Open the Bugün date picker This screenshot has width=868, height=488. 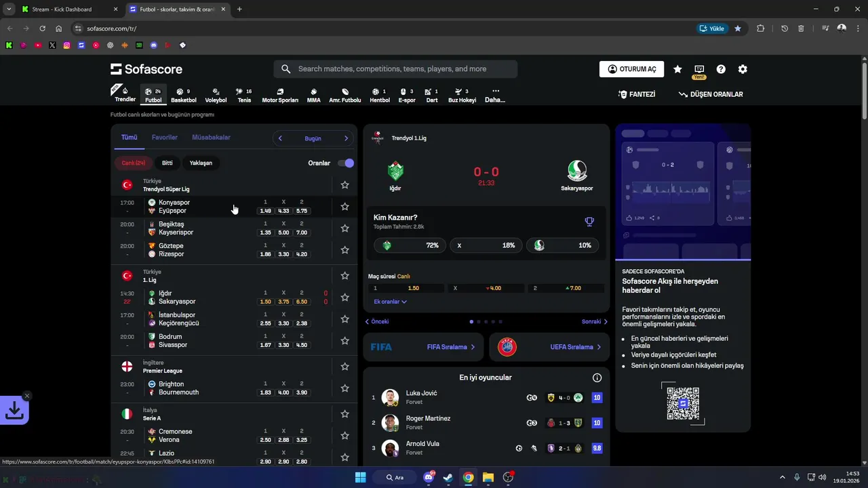[x=313, y=138]
